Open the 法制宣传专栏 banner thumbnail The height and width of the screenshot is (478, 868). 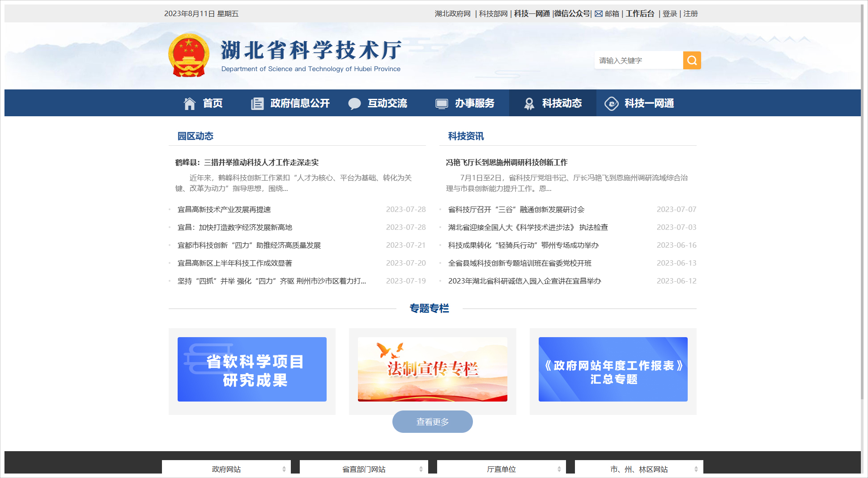(432, 369)
